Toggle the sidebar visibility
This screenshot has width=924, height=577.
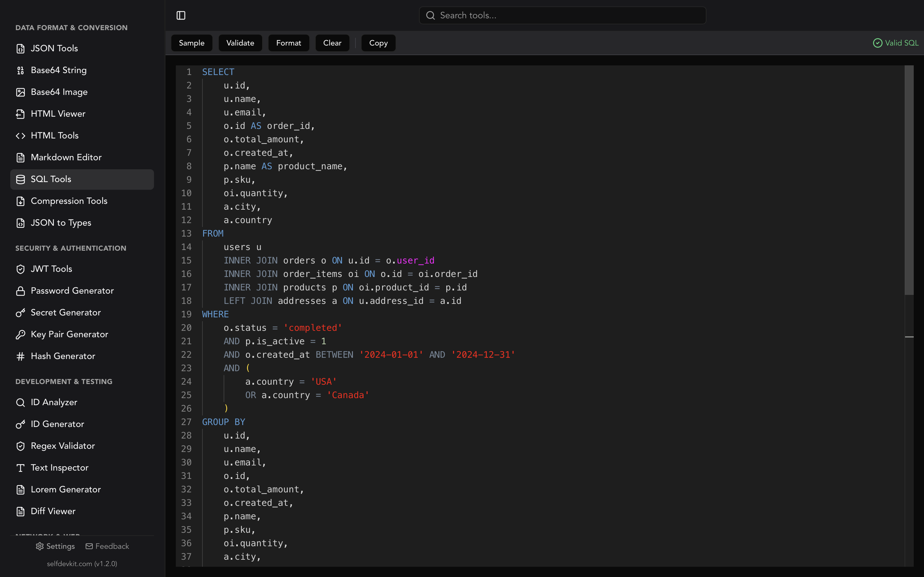(181, 15)
